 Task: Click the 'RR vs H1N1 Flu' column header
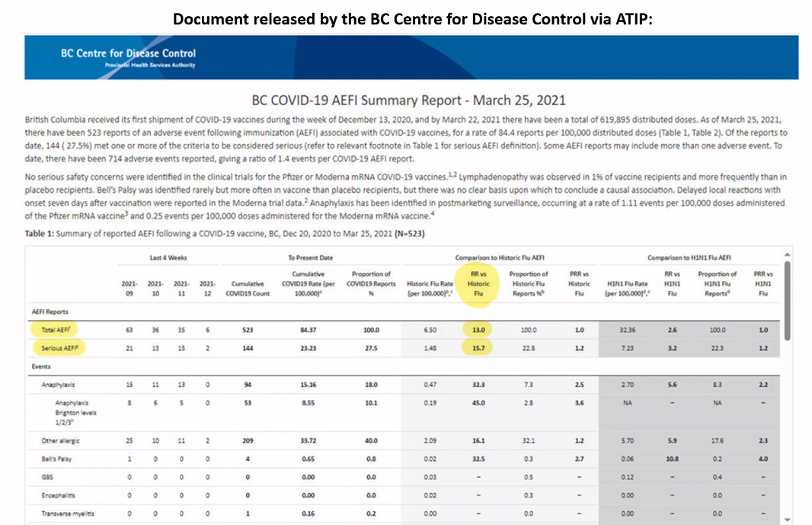point(672,283)
